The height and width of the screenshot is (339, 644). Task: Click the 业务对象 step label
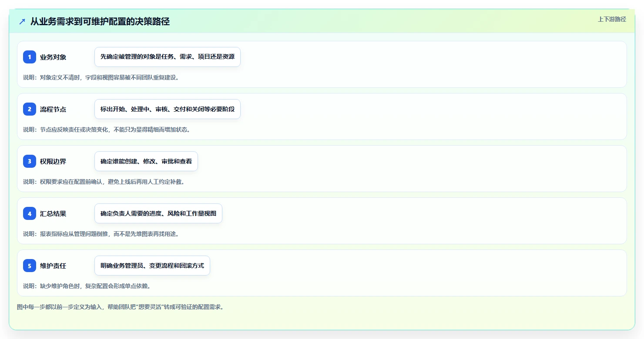(x=53, y=57)
